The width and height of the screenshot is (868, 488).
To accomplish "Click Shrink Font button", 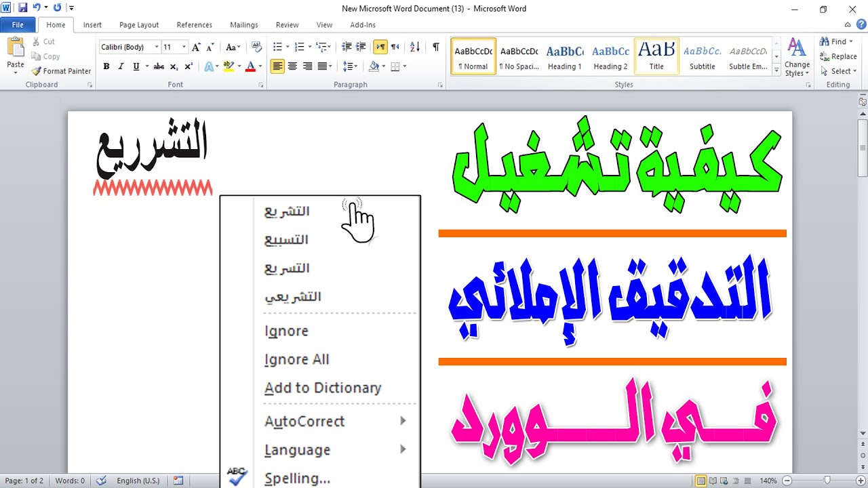I will pyautogui.click(x=210, y=47).
